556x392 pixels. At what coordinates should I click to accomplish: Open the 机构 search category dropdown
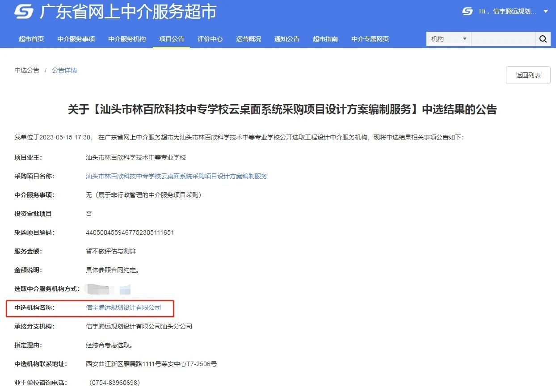[447, 39]
